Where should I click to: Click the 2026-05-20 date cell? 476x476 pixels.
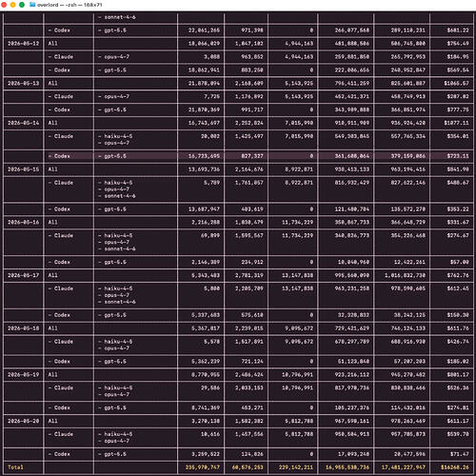(24, 421)
